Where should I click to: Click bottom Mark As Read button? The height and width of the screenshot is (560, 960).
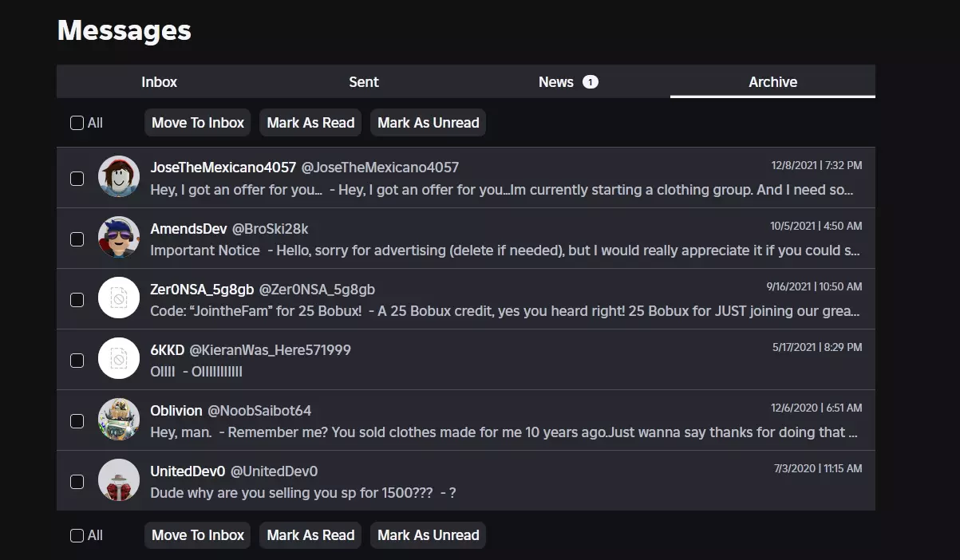pyautogui.click(x=310, y=535)
